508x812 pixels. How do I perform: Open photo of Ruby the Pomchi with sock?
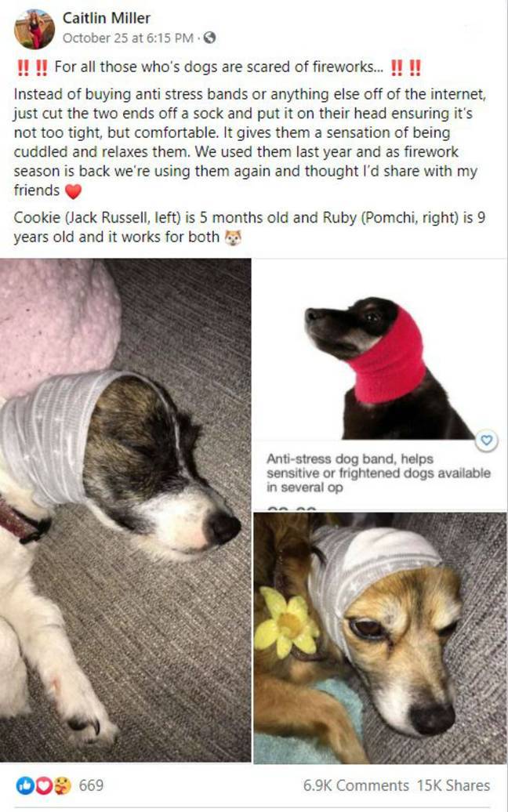tap(380, 637)
